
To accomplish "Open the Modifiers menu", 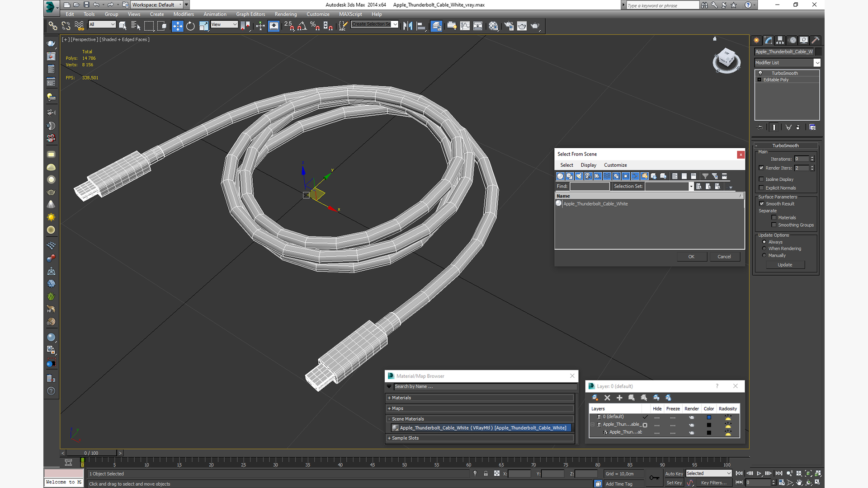I will coord(184,14).
